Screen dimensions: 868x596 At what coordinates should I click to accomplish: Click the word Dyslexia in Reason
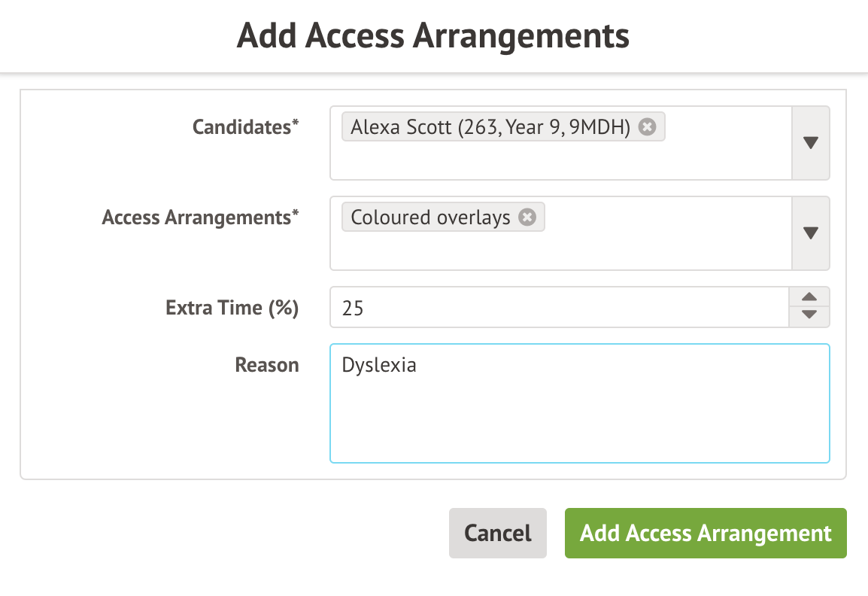pyautogui.click(x=379, y=366)
